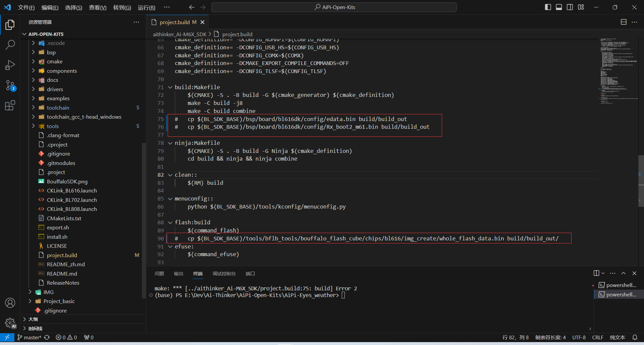Click the split editor icon
Image resolution: width=644 pixels, height=345 pixels.
tap(624, 22)
